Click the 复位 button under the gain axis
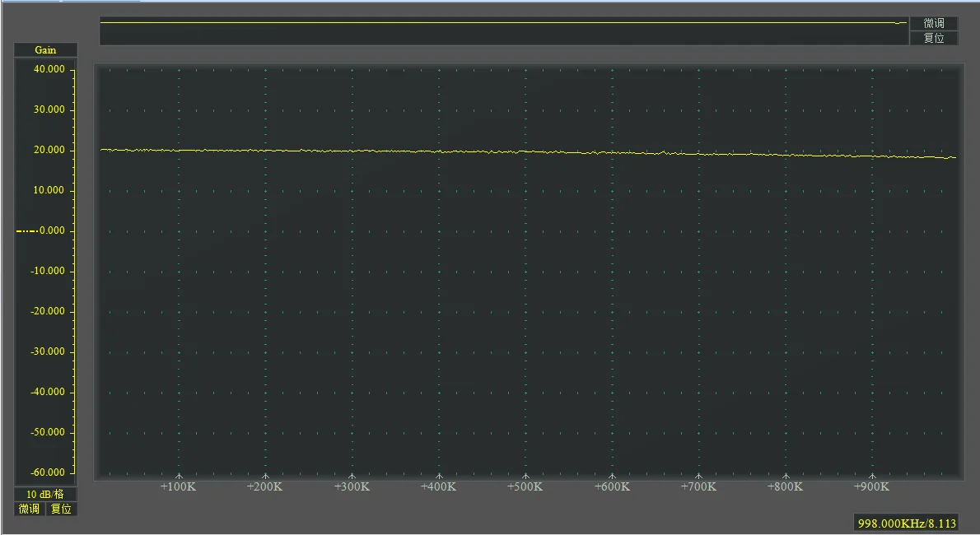The width and height of the screenshot is (980, 535). 61,509
